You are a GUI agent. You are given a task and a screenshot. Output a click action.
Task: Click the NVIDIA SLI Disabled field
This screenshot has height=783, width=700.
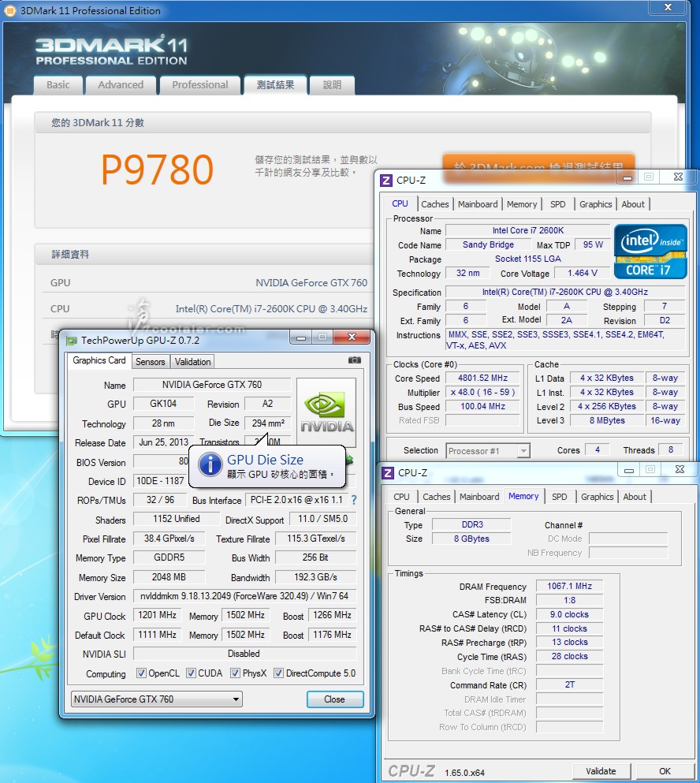(244, 653)
